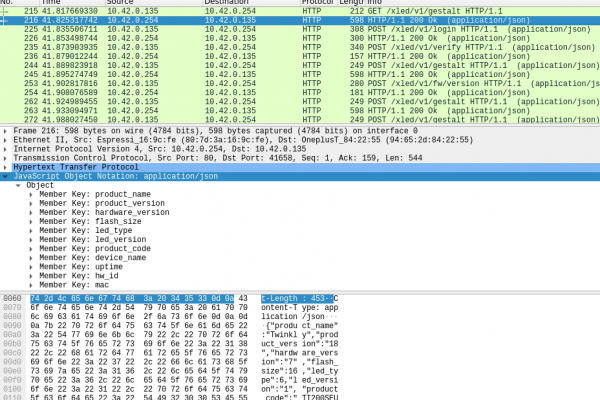Expand Member Key hardware_version
This screenshot has height=400, width=600.
click(x=31, y=213)
